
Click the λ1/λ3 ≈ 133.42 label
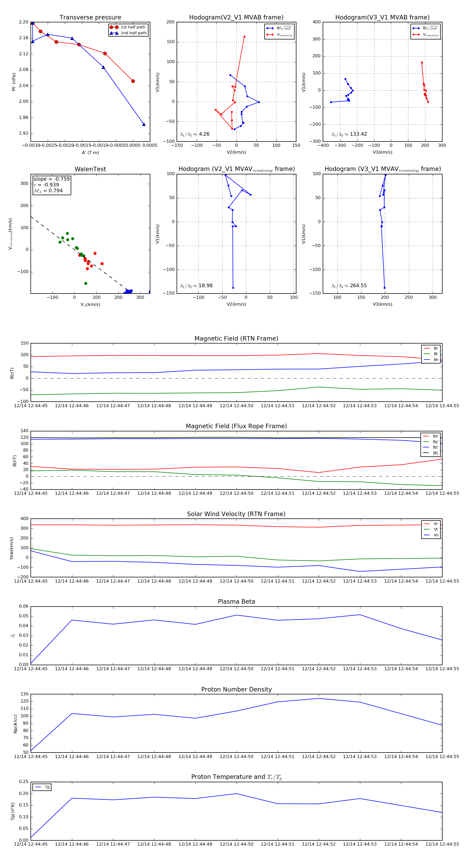[x=349, y=134]
